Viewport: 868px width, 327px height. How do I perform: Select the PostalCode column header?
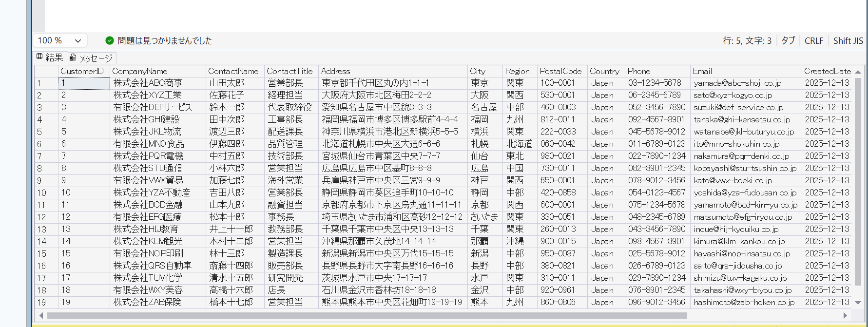[x=562, y=71]
